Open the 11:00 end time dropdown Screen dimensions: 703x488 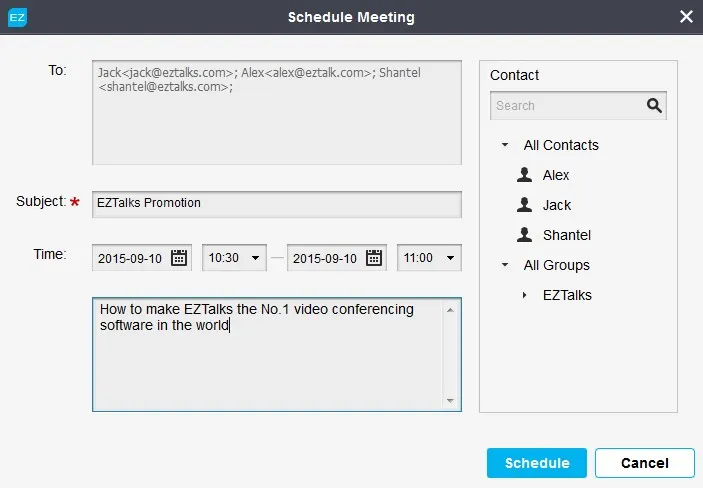tap(429, 258)
